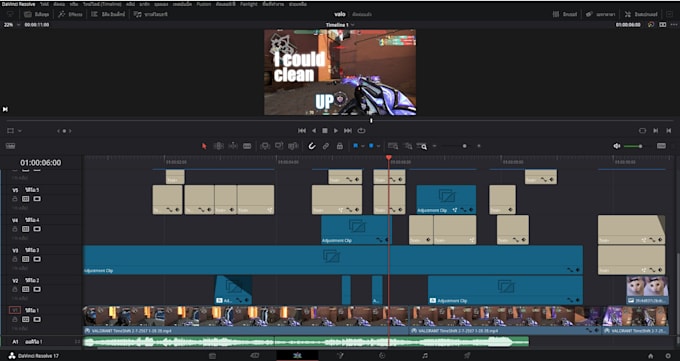Toggle the position lock padlock
This screenshot has width=680, height=361.
[x=340, y=146]
